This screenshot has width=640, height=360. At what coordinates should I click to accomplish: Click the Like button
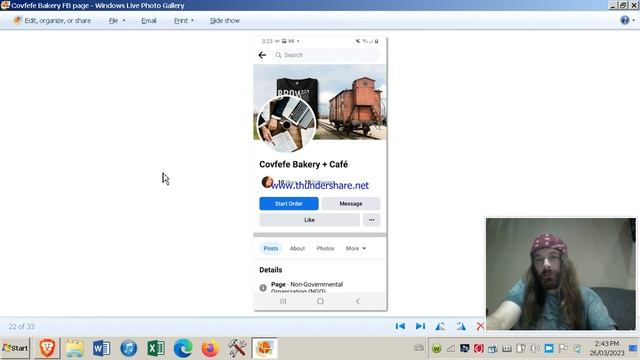[x=309, y=220]
